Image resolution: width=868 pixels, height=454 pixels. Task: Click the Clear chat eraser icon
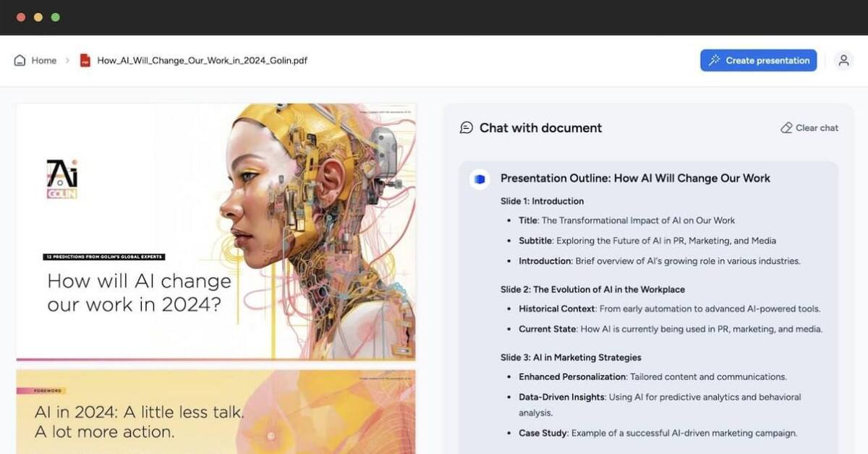pos(786,128)
